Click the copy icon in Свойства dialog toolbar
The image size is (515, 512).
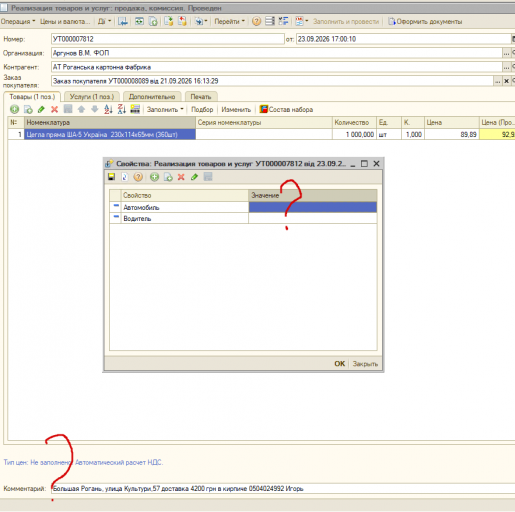click(x=168, y=177)
